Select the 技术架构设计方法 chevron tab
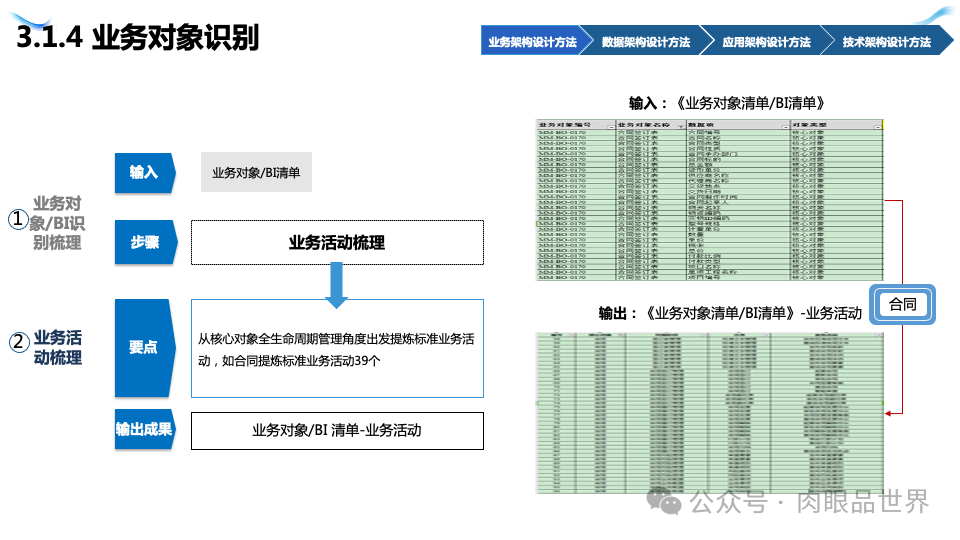The image size is (960, 540). pos(886,41)
